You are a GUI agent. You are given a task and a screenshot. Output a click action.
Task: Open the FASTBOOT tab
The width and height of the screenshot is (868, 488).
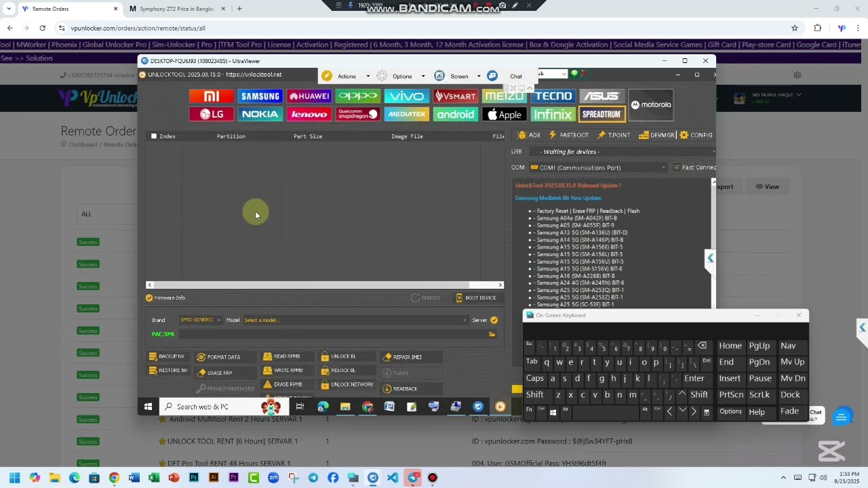568,135
